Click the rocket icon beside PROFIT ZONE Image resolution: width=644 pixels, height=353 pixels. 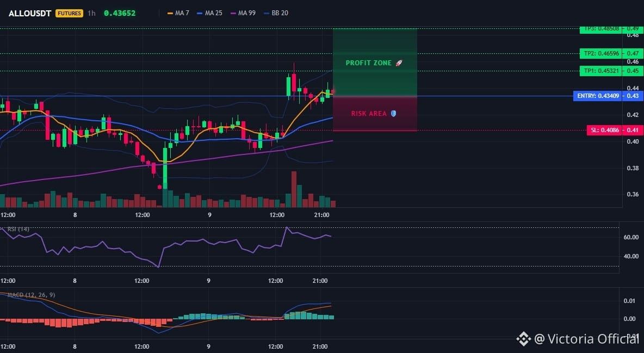[x=399, y=63]
